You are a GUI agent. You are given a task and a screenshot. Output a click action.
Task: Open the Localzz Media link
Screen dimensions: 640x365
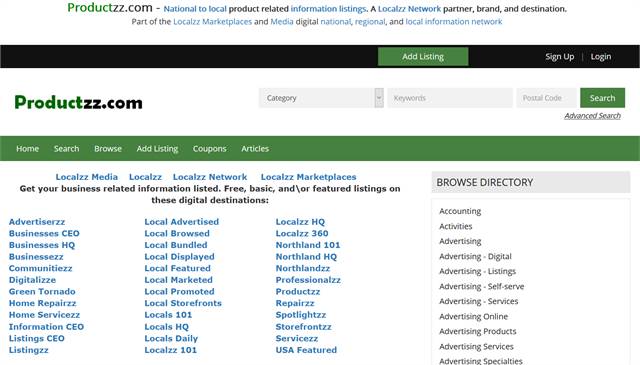tap(87, 177)
